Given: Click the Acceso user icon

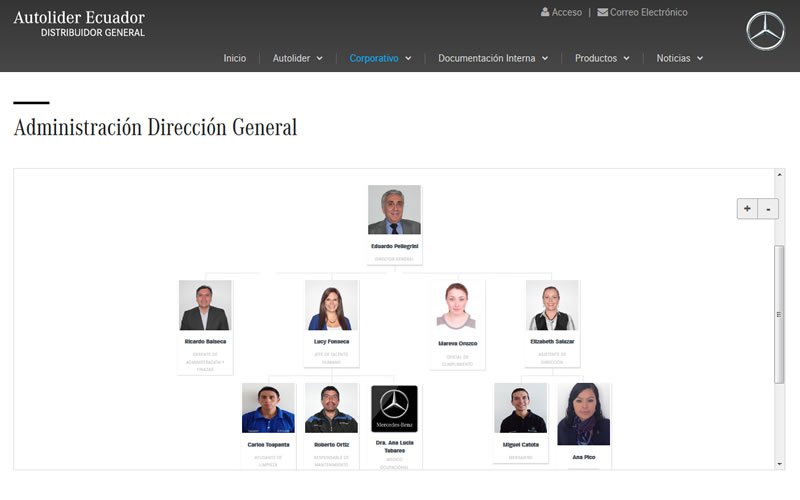Looking at the screenshot, I should (545, 13).
